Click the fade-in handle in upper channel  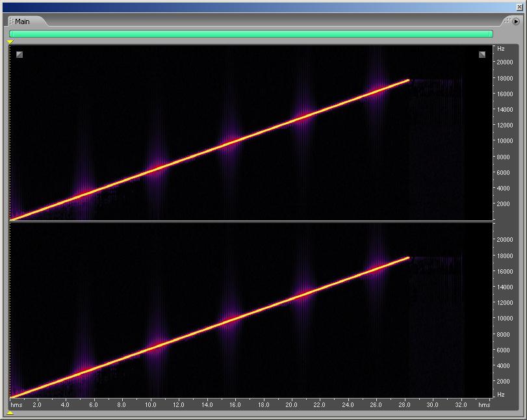coord(19,55)
